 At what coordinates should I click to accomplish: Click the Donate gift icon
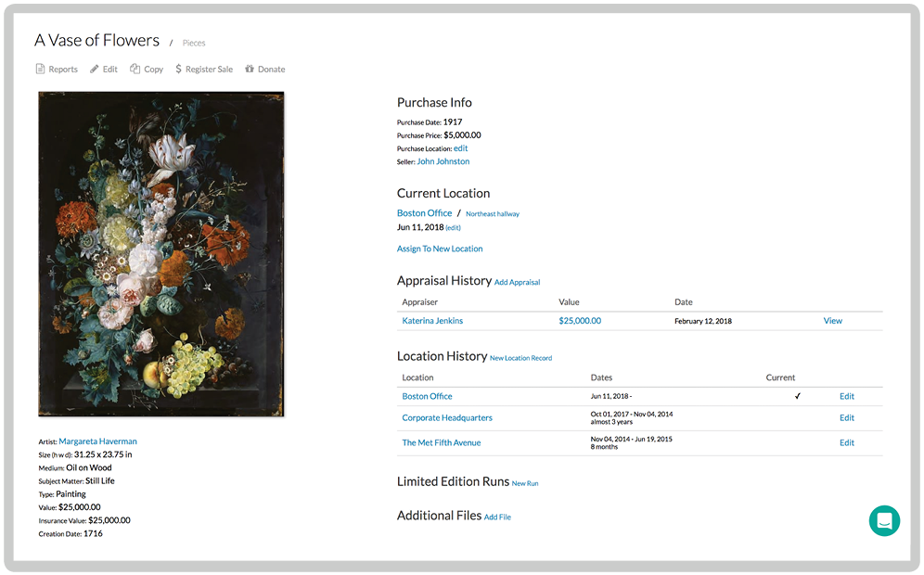point(248,69)
